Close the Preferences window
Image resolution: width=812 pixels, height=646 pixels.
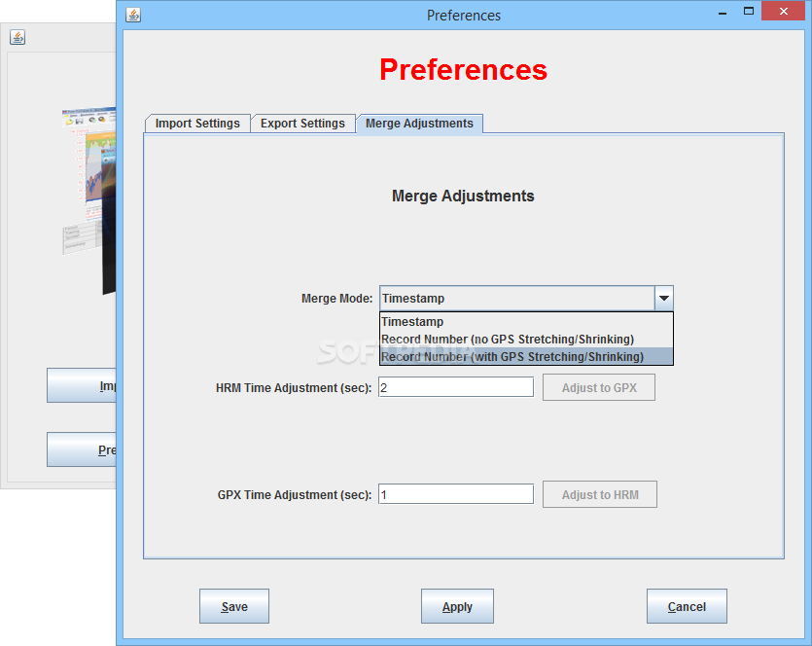click(x=783, y=11)
